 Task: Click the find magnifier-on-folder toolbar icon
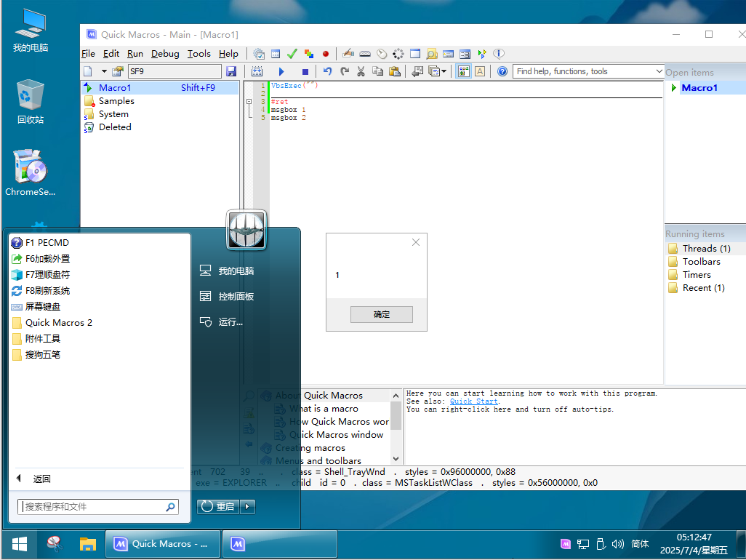[431, 54]
